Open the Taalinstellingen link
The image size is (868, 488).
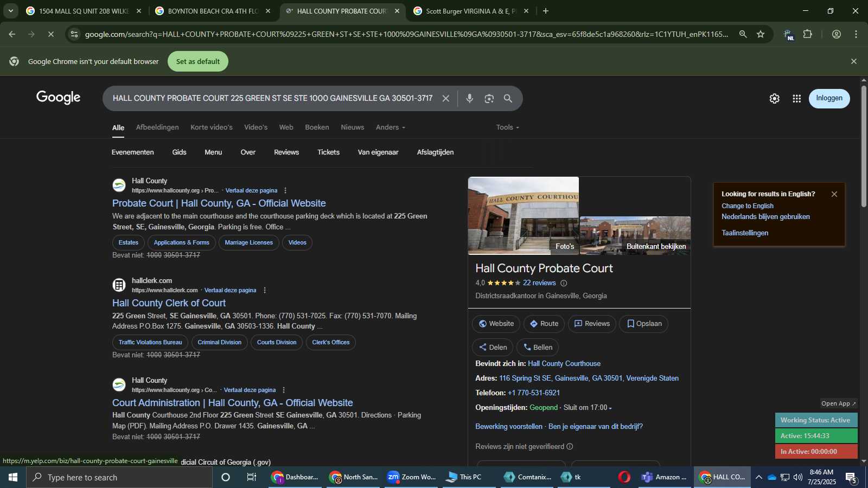click(x=745, y=233)
